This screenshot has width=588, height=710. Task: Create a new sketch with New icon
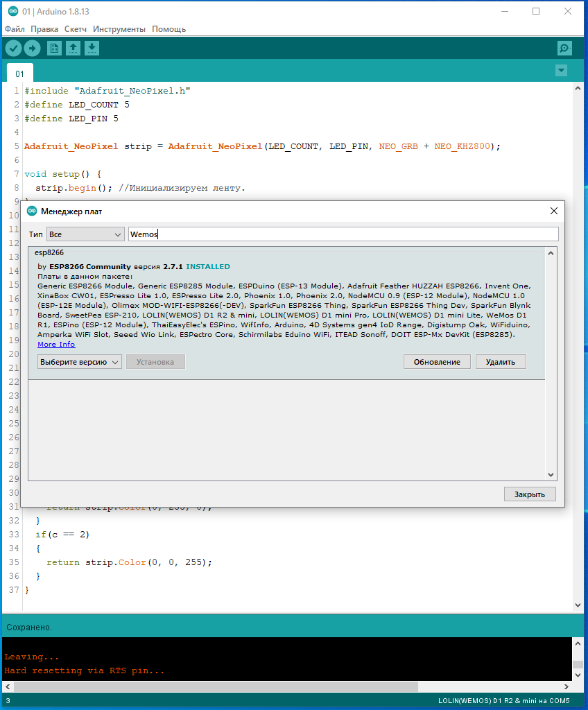(54, 48)
